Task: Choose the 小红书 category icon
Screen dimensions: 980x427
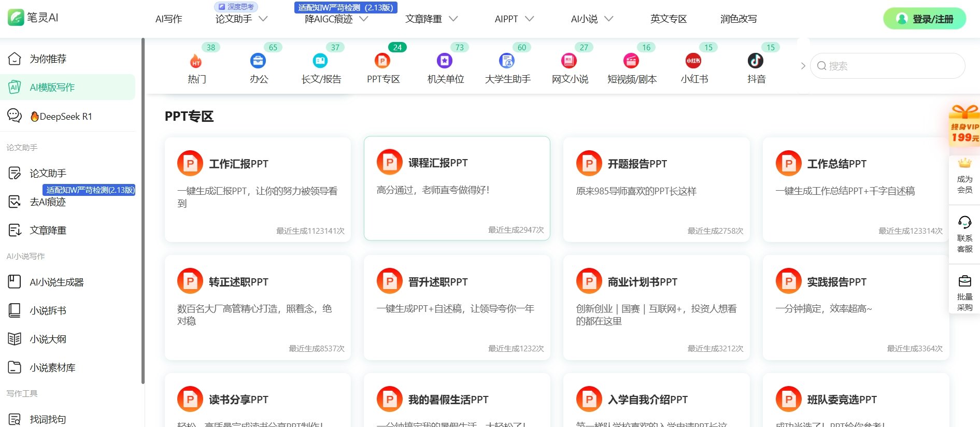Action: (693, 61)
